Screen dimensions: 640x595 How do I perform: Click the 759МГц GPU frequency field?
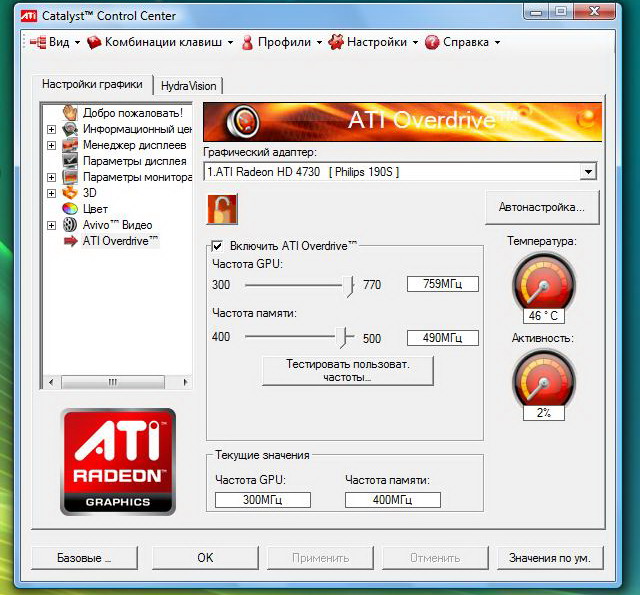coord(442,284)
